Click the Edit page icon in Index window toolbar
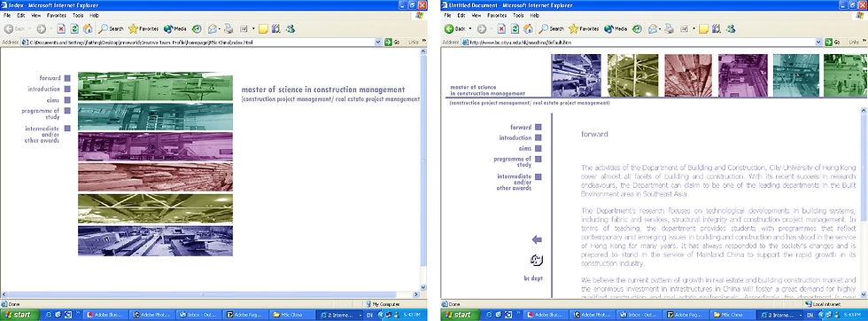 [x=243, y=29]
